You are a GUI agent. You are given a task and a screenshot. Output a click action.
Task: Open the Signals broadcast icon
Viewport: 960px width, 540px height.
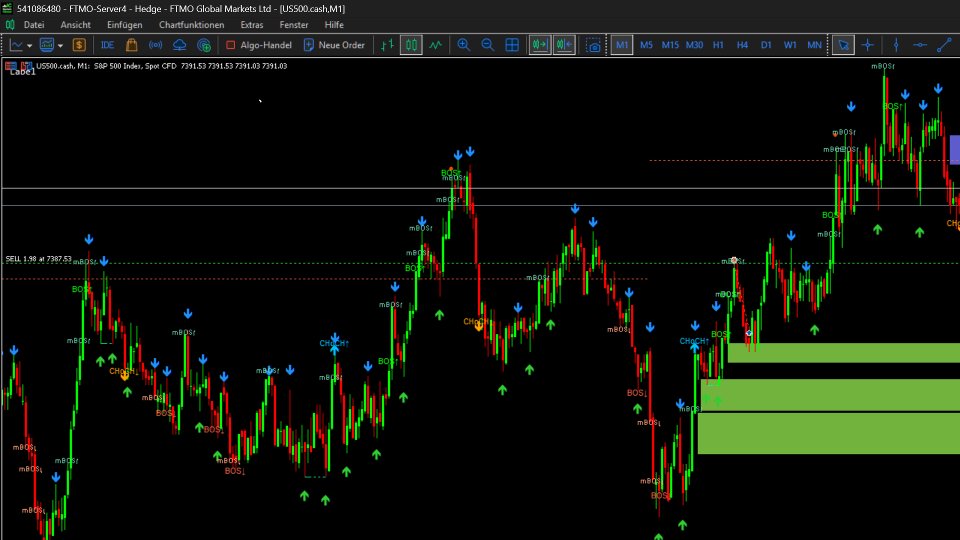[156, 45]
